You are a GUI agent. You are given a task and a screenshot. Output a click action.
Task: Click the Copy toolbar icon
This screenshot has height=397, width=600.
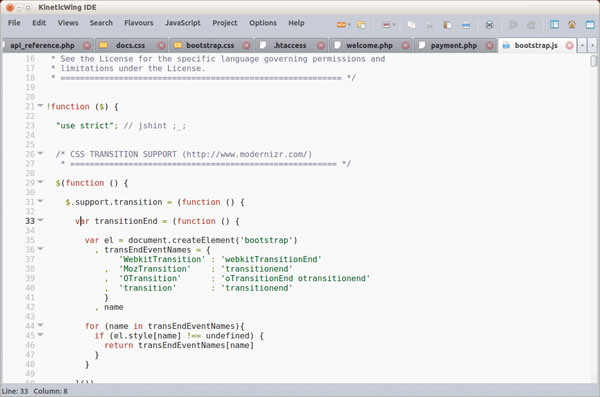pos(411,25)
